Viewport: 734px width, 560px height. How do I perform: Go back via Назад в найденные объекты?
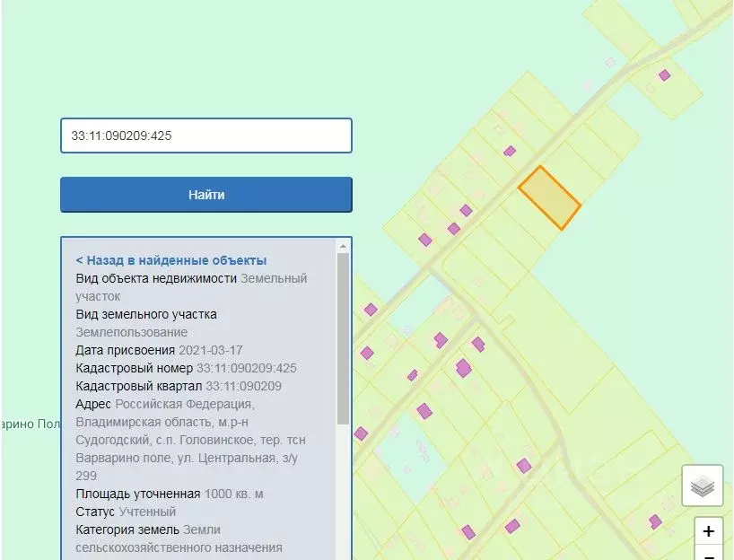coord(171,260)
